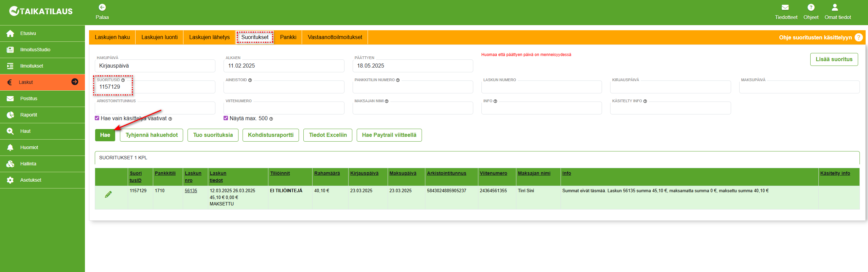Screen dimensions: 868x272
Task: Click the arrow icon on Laskut sidebar item
Action: click(x=75, y=82)
